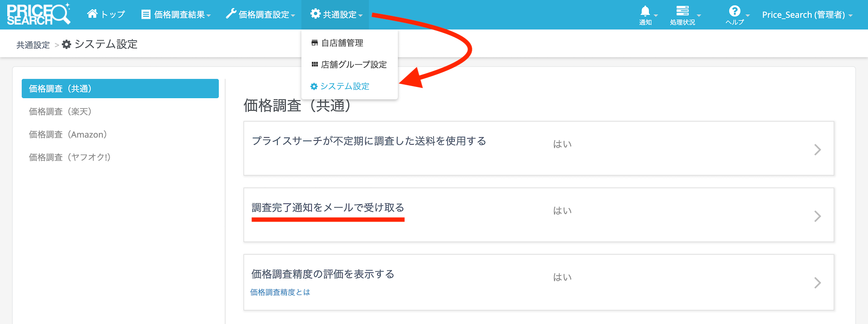The height and width of the screenshot is (324, 868).
Task: Select the 価格調査（楽天） sidebar tab
Action: pyautogui.click(x=60, y=111)
